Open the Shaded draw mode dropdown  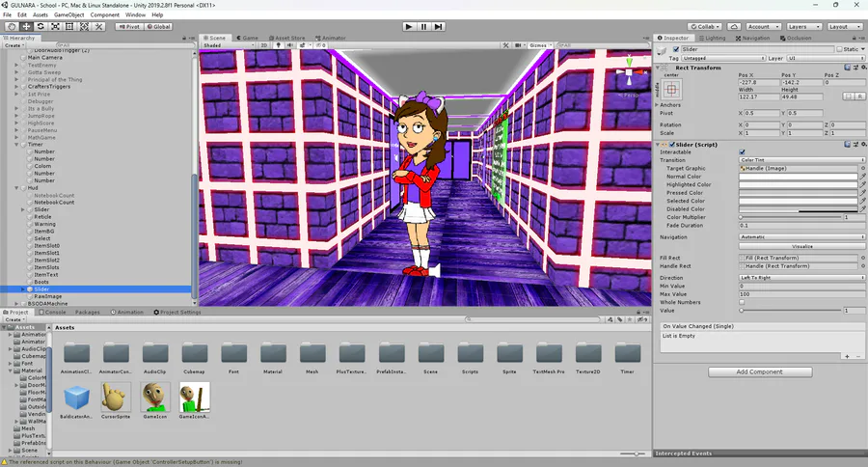pyautogui.click(x=229, y=45)
